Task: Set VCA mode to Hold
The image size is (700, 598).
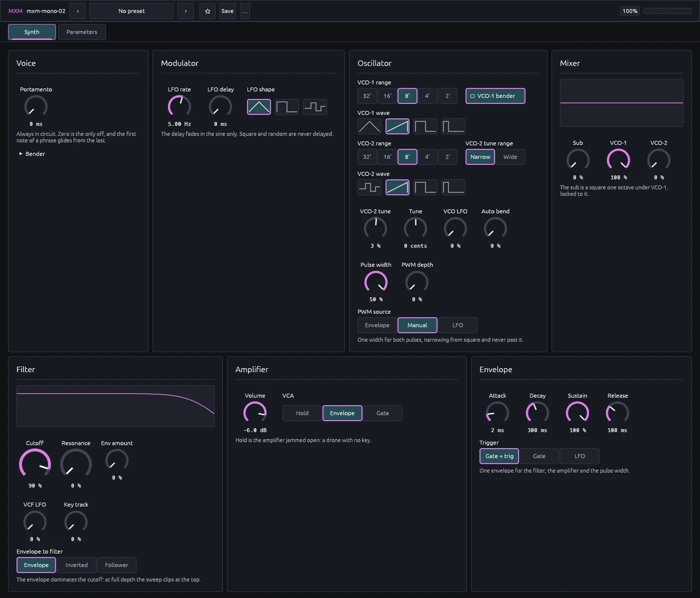Action: coord(302,413)
